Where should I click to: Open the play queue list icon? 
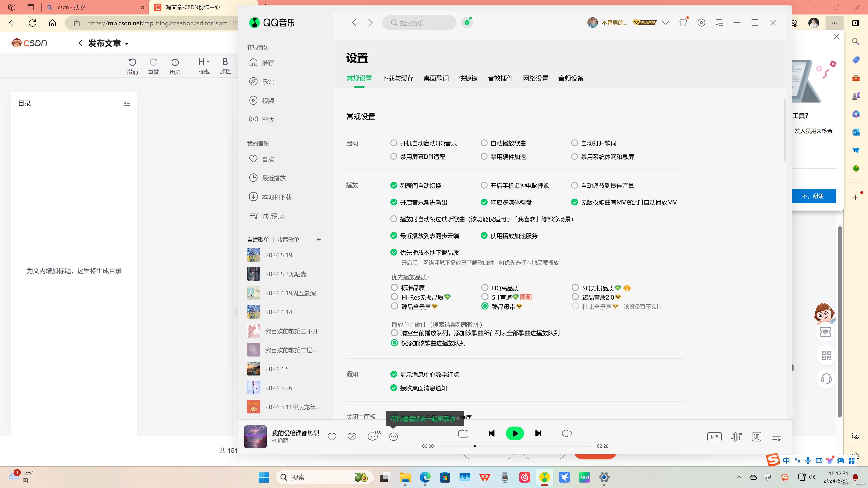pyautogui.click(x=776, y=437)
